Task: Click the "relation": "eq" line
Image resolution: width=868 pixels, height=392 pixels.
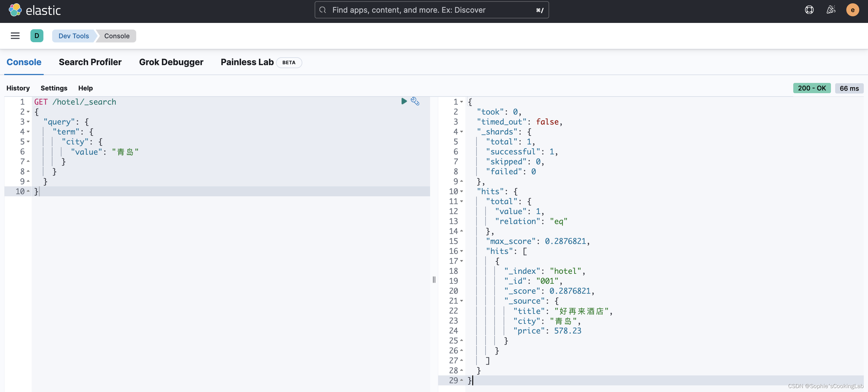Action: [x=531, y=221]
